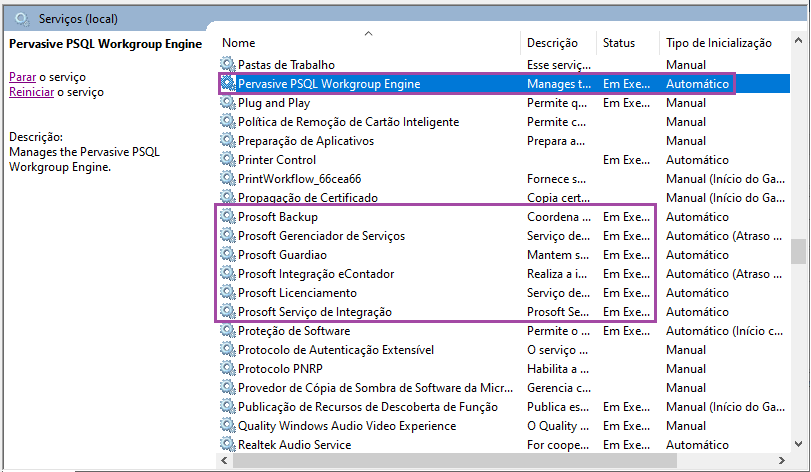Image resolution: width=811 pixels, height=472 pixels.
Task: Click the Realtek Audio Service gear icon
Action: click(x=228, y=444)
